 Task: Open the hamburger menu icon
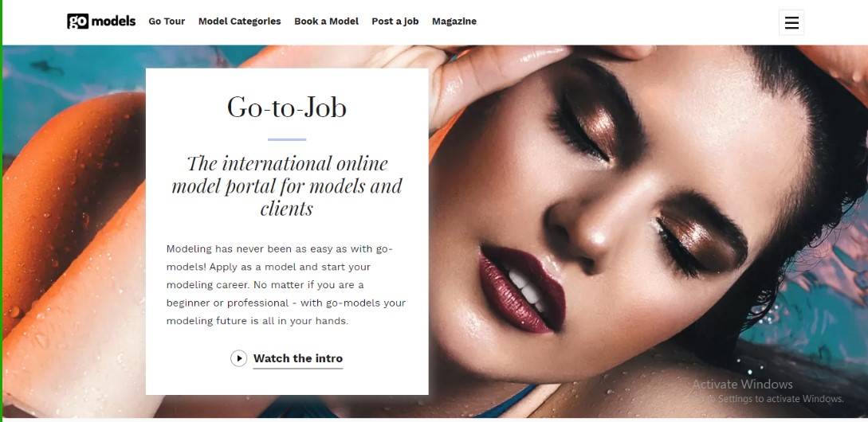point(791,22)
